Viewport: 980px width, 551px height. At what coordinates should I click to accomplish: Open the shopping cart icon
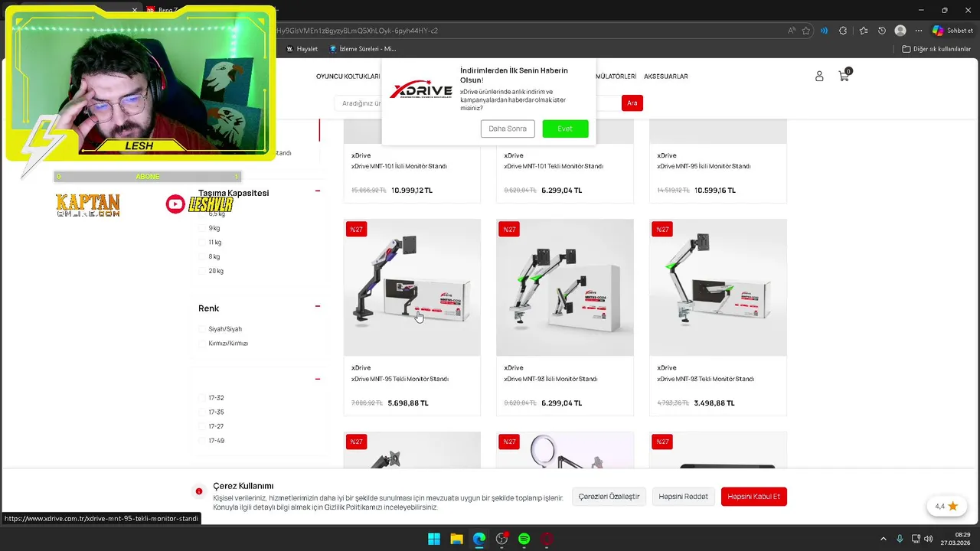click(844, 76)
